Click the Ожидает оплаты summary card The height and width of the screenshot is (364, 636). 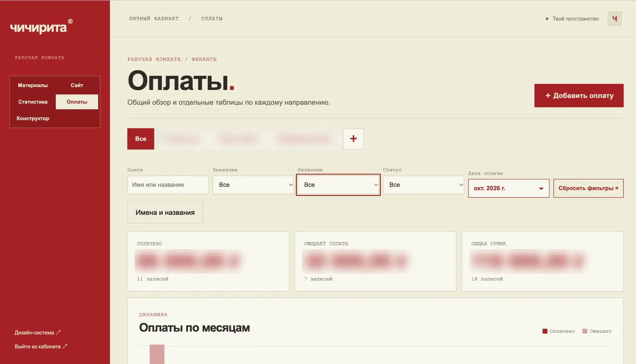[x=375, y=261]
